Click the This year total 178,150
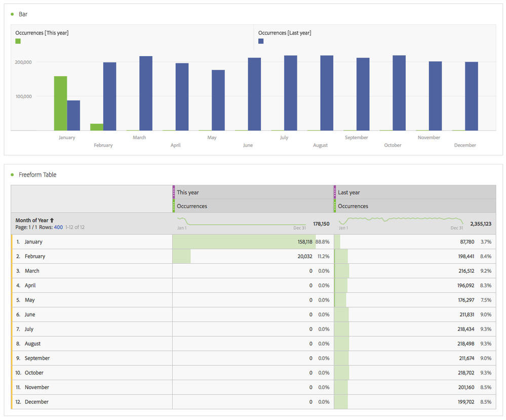The image size is (506, 420). [321, 224]
